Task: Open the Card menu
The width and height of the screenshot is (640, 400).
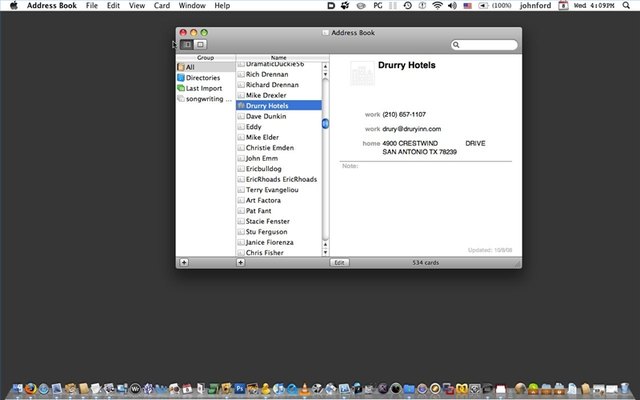Action: click(162, 5)
